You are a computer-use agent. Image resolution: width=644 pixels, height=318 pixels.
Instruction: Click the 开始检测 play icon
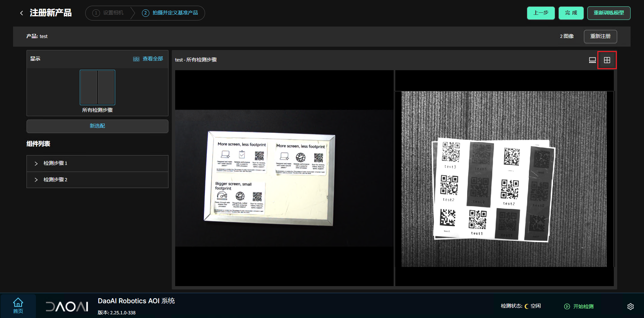[567, 306]
